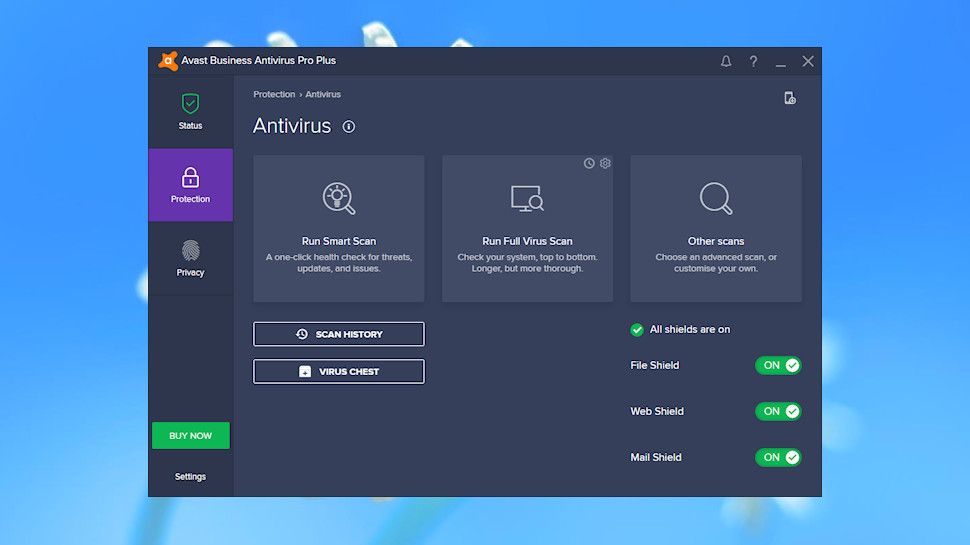Start Run Full Virus Scan card
970x545 pixels.
tap(527, 228)
